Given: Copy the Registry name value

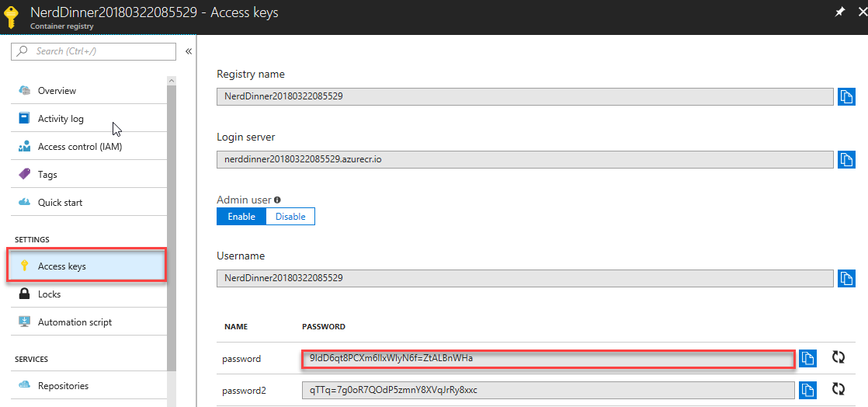Looking at the screenshot, I should (845, 96).
